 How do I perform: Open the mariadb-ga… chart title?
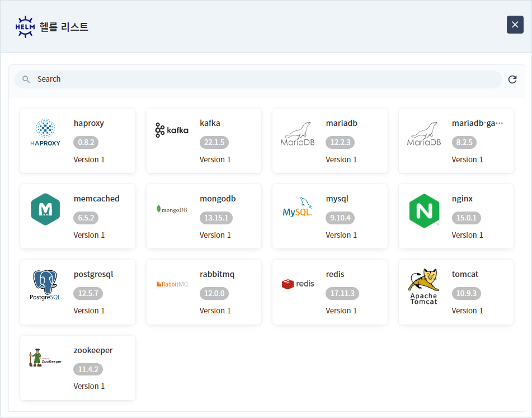pos(477,123)
